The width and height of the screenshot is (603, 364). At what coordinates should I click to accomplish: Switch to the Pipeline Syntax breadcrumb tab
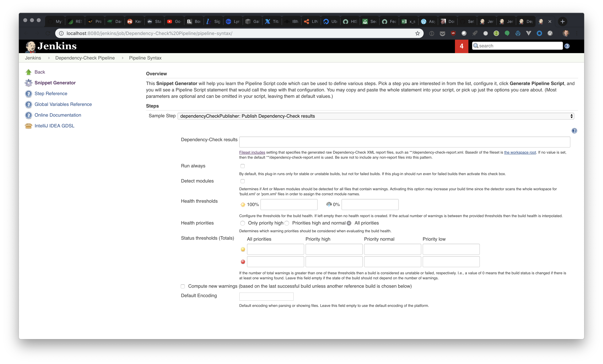tap(145, 58)
